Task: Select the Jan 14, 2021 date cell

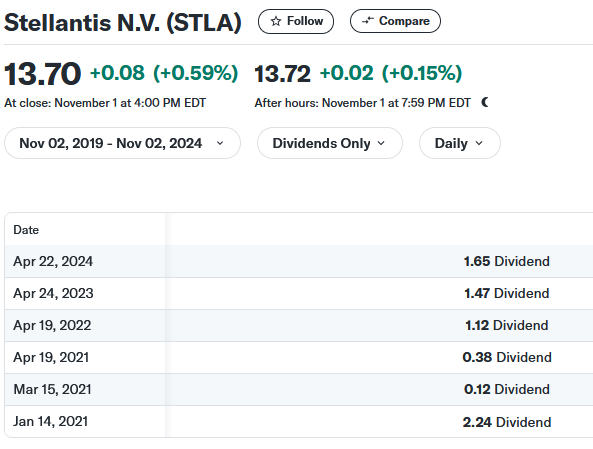Action: click(50, 421)
